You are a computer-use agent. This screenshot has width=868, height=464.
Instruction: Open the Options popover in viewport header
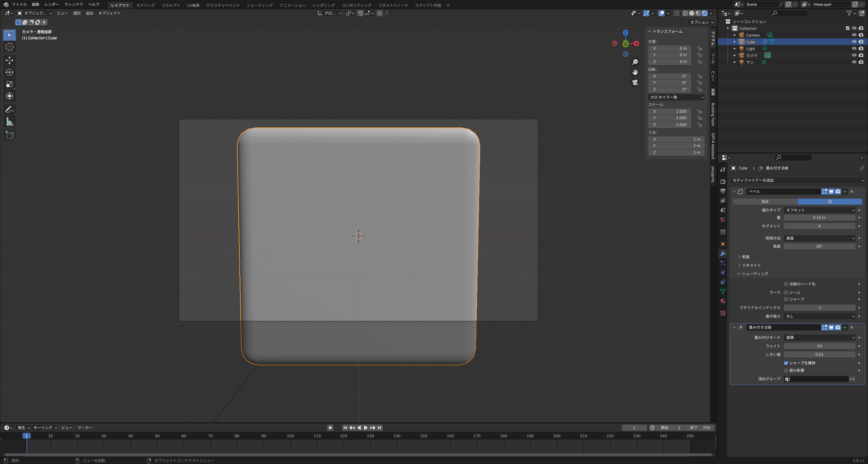[702, 22]
